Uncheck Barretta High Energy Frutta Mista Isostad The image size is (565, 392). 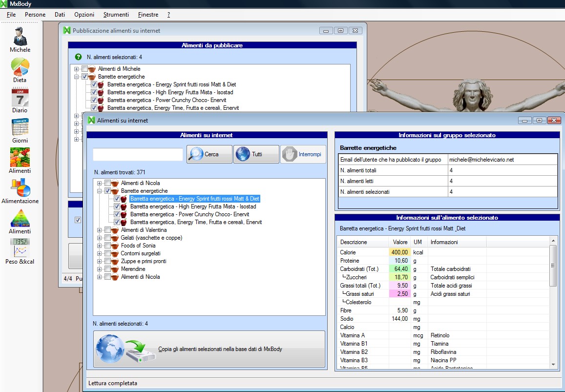(x=117, y=206)
